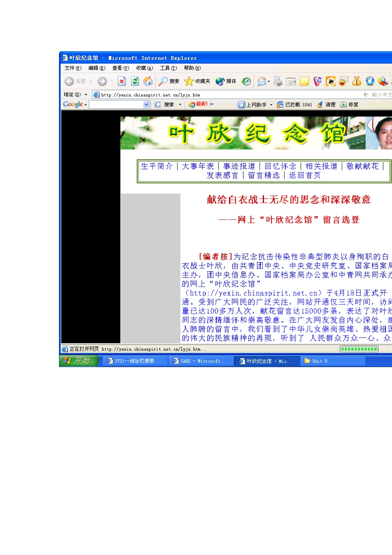Click the Mail envelope icon

point(262,81)
